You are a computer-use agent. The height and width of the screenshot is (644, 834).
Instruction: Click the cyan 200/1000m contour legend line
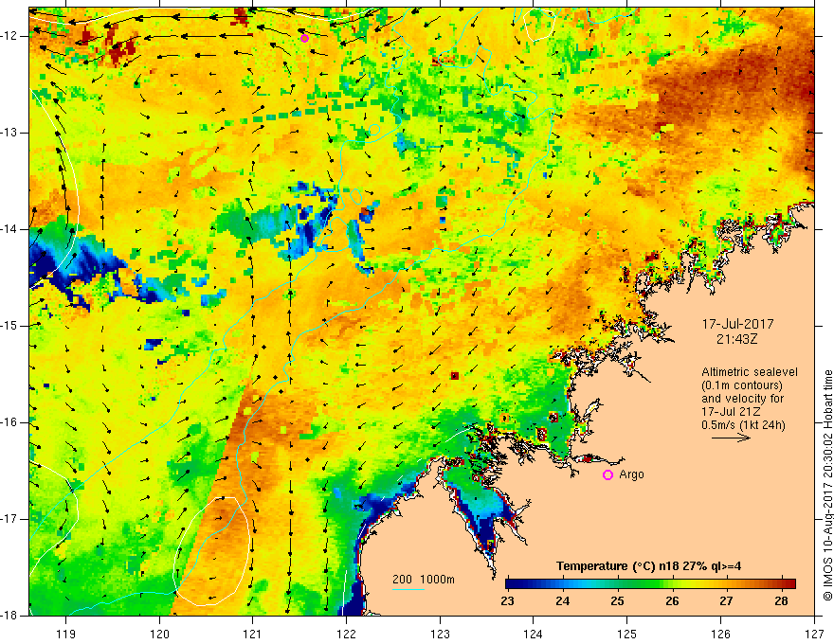(408, 589)
